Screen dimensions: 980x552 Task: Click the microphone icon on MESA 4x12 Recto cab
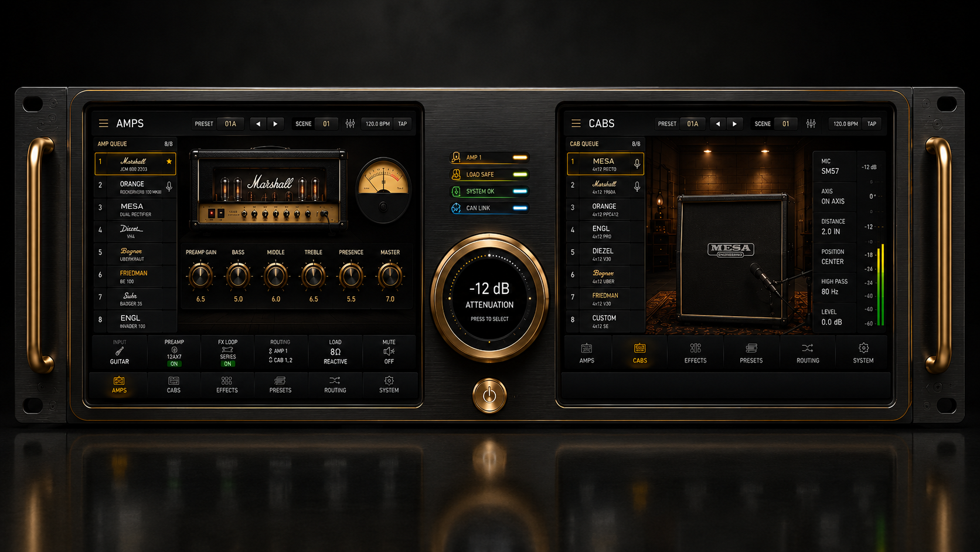coord(637,164)
